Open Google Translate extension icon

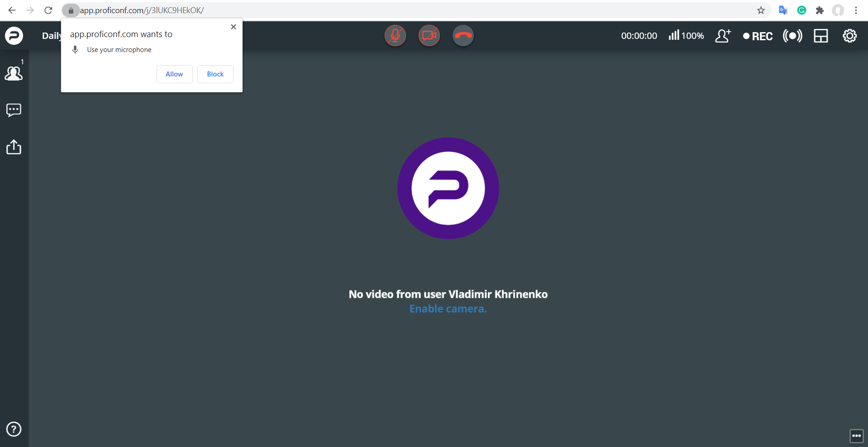[783, 10]
